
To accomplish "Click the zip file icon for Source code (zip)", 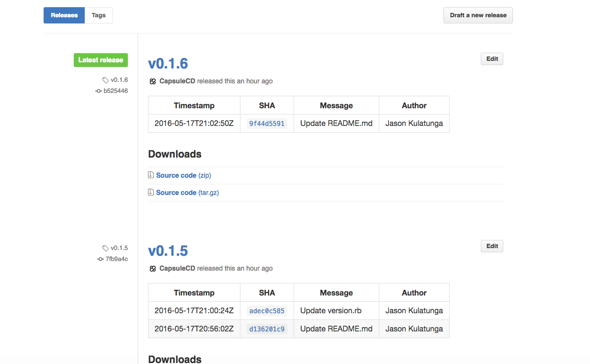I will point(151,175).
